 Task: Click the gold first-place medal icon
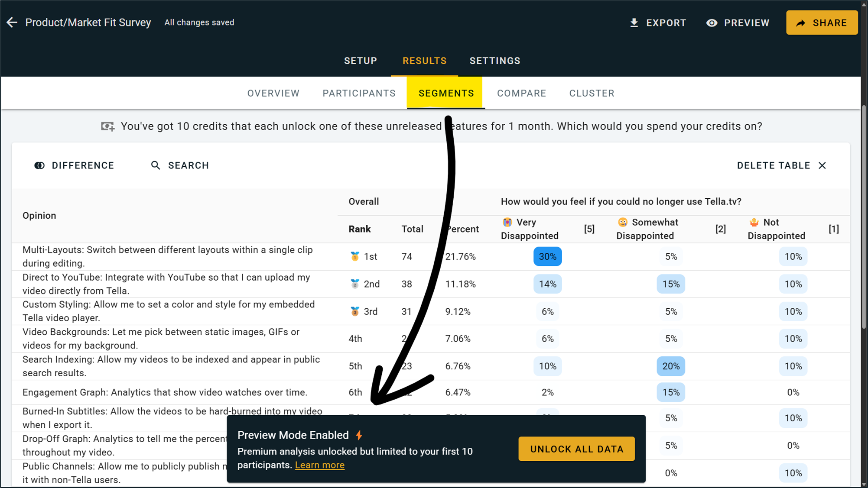point(354,256)
